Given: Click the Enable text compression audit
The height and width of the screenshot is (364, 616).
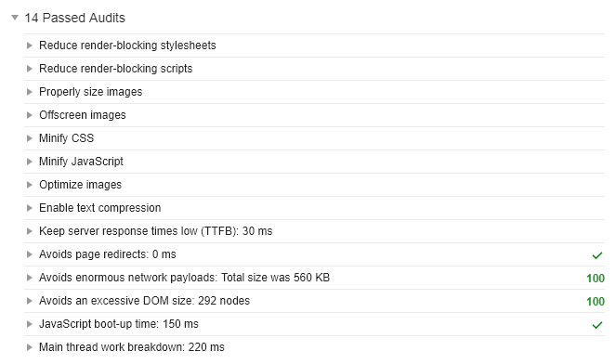Looking at the screenshot, I should coord(99,208).
